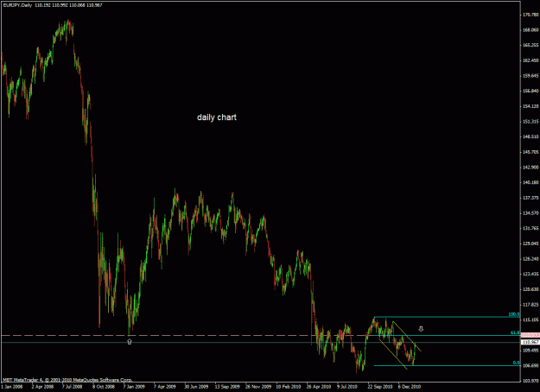The image size is (540, 392).
Task: Click the 26 Nov 2009 date label
Action: 257,387
